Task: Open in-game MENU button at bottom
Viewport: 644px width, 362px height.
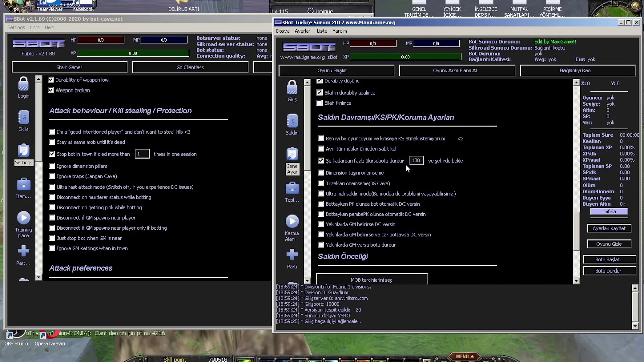Action: click(464, 356)
